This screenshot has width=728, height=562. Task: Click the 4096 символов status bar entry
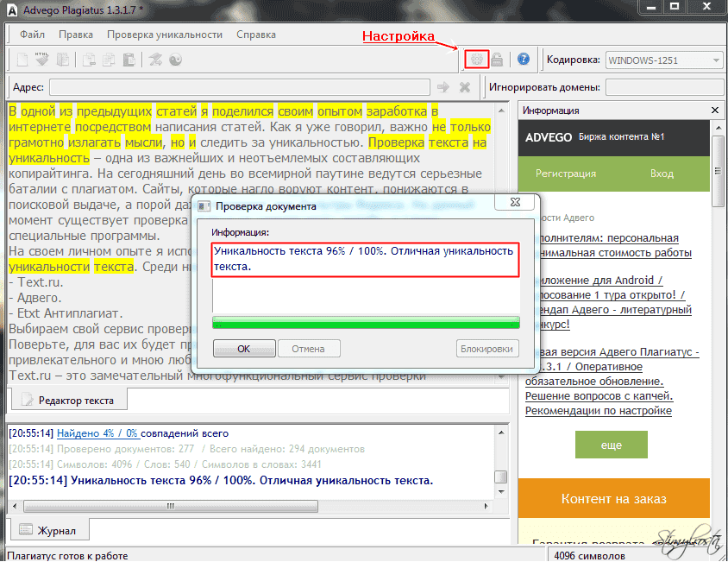[589, 555]
